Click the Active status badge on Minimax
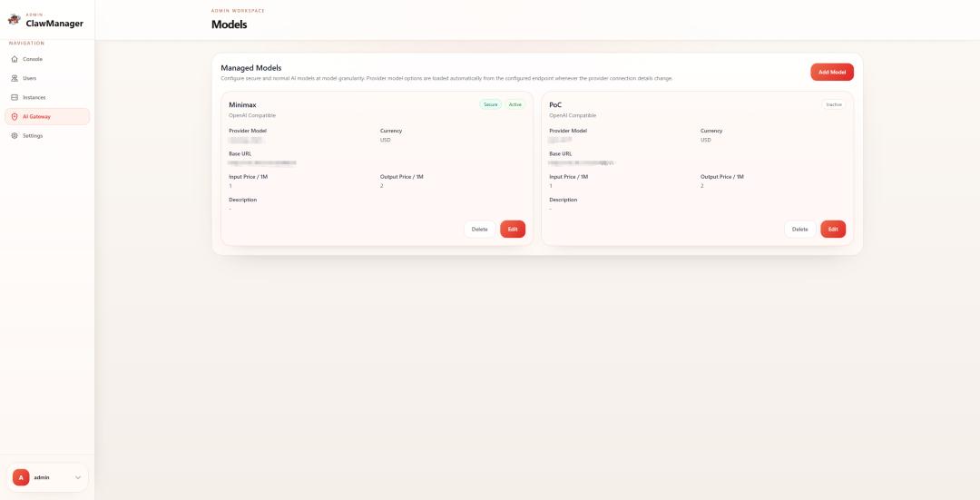This screenshot has height=500, width=980. [515, 104]
